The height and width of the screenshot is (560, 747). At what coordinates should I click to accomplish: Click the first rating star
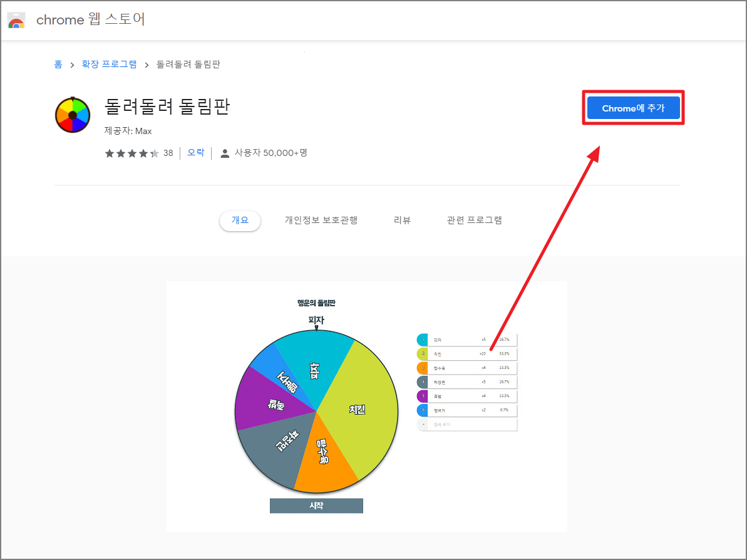click(108, 152)
